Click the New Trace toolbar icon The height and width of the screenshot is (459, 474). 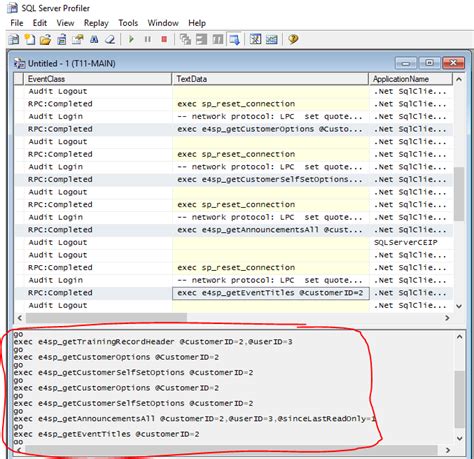(14, 39)
